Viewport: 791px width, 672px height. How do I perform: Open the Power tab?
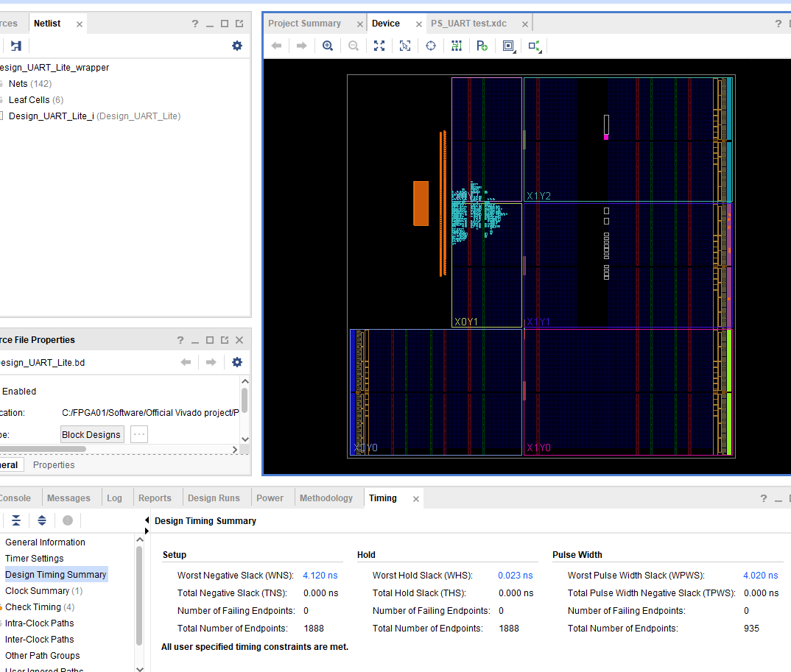[x=270, y=498]
